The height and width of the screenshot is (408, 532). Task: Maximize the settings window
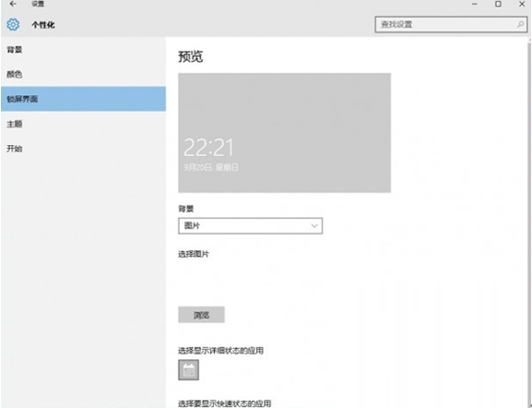[498, 4]
